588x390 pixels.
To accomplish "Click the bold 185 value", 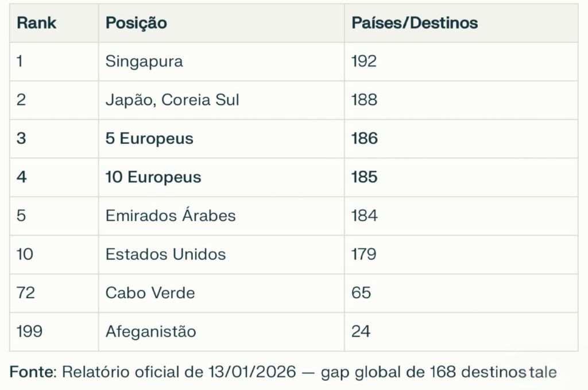I will [x=364, y=177].
